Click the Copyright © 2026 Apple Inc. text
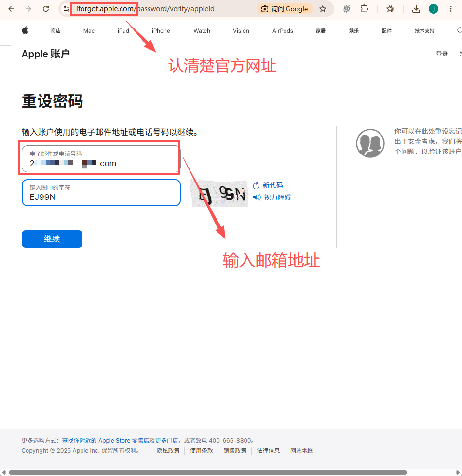 81,451
